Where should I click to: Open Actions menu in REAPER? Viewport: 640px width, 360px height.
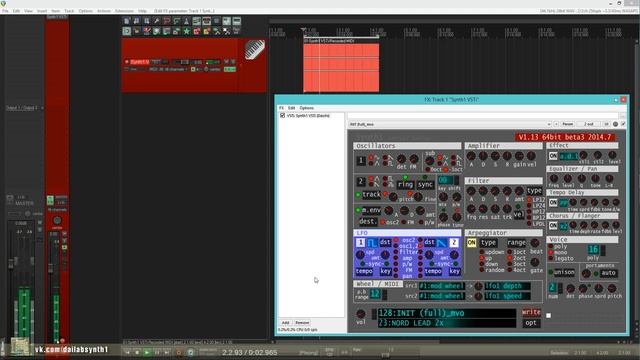104,11
